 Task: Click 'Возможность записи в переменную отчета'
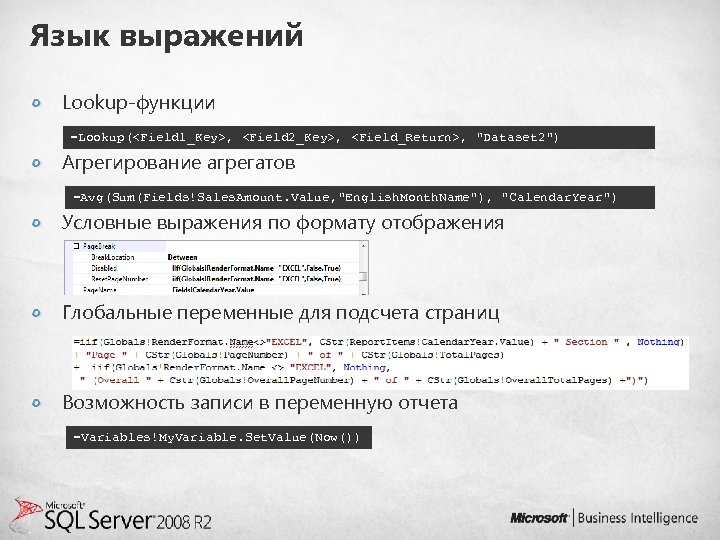pos(260,403)
